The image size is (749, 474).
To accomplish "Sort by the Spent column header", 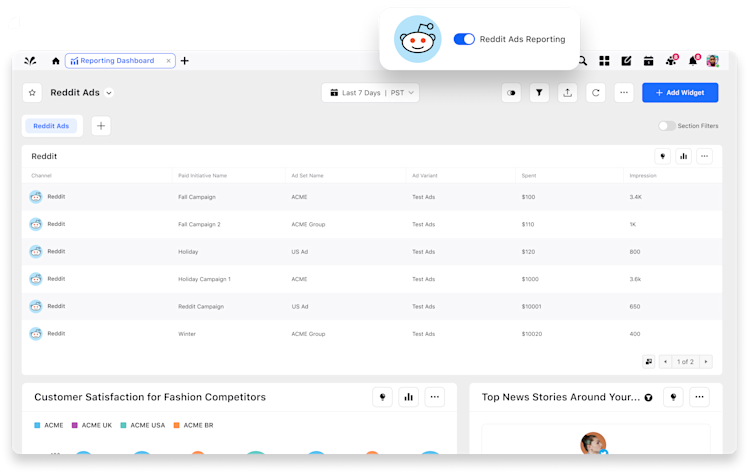I will (529, 176).
